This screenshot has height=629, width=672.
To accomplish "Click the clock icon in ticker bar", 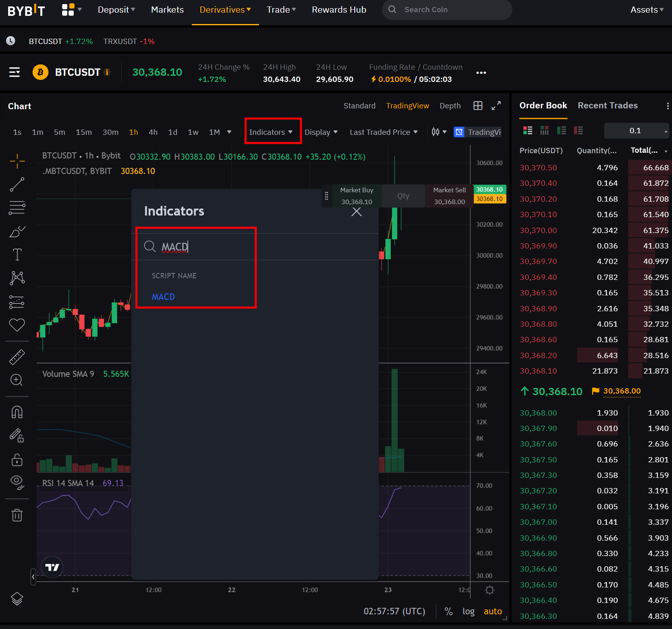I will click(x=11, y=41).
